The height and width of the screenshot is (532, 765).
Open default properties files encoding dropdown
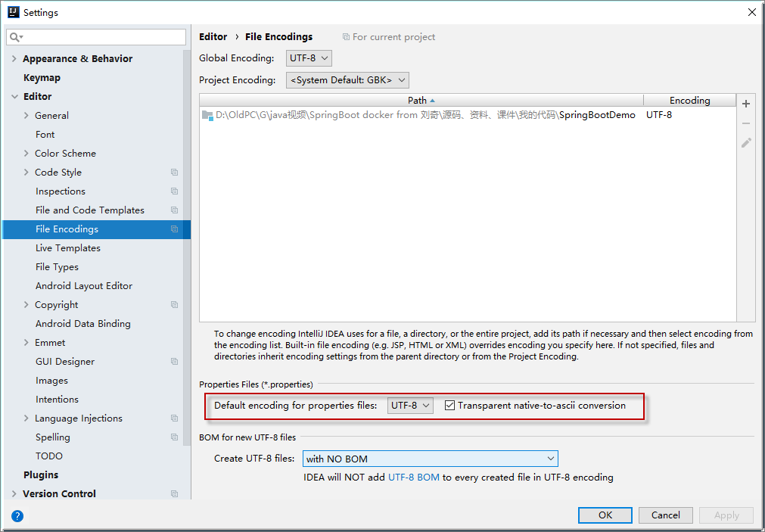coord(410,405)
